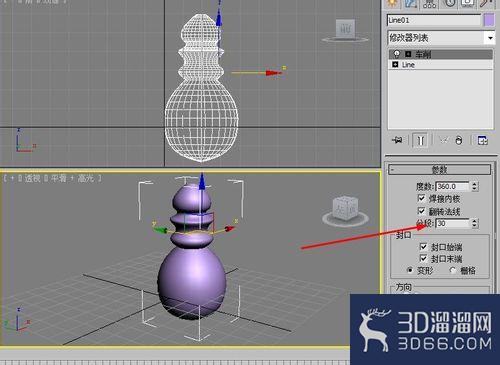
Task: Toggle the 封口始端 checkbox
Action: click(423, 247)
